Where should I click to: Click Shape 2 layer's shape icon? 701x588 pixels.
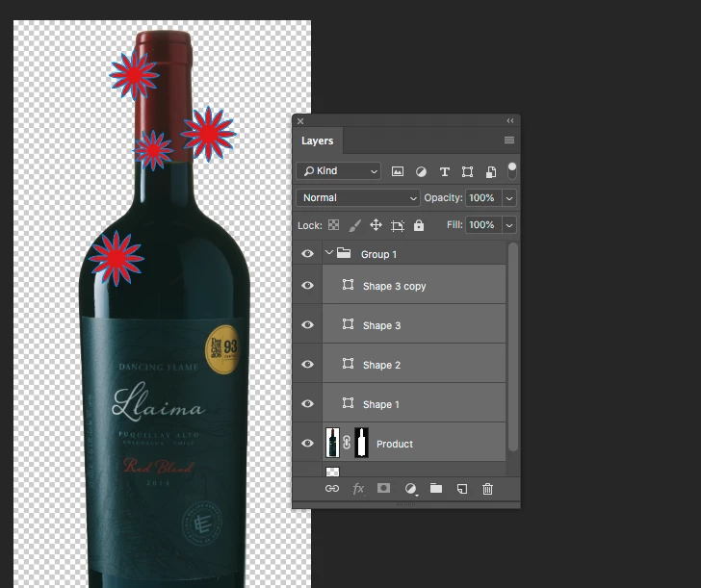[348, 363]
